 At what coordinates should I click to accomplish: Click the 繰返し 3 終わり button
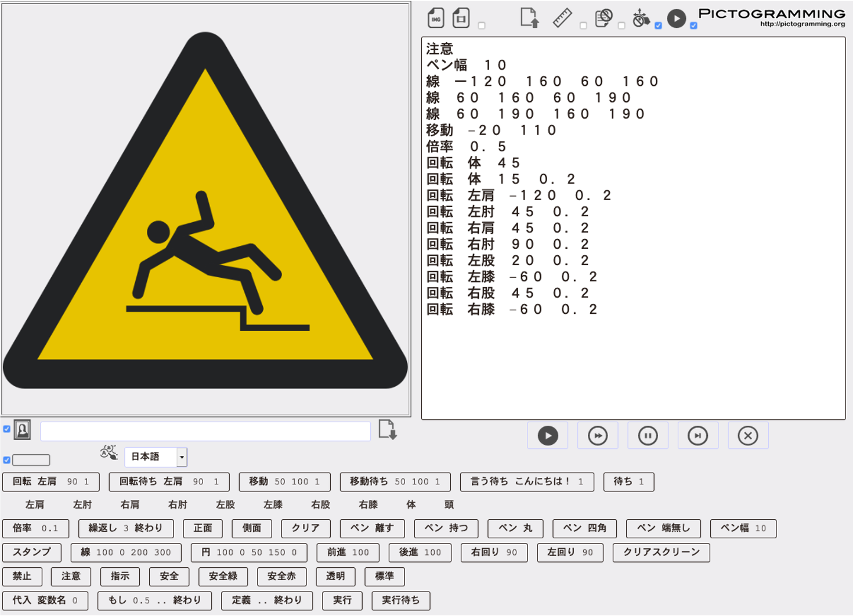(x=125, y=528)
